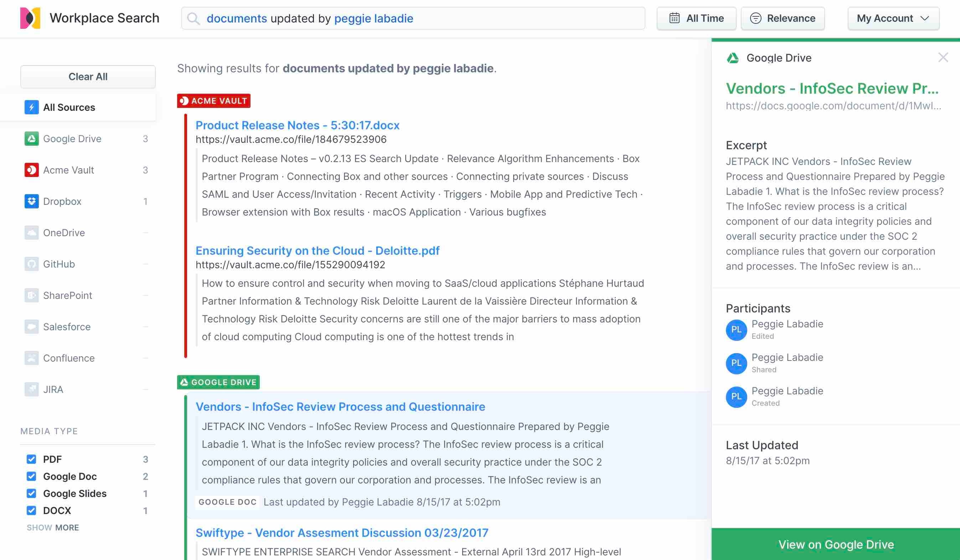The image size is (960, 560).
Task: Expand media types with SHOW MORE
Action: pos(53,528)
